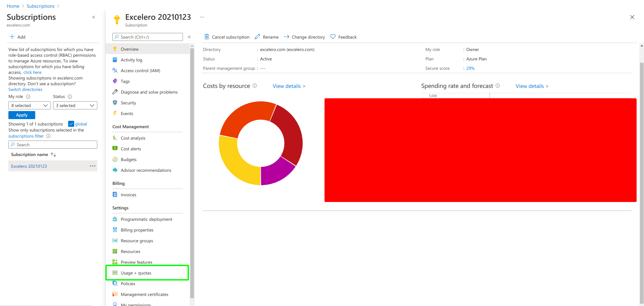Open Cost analysis under Cost Management

click(x=133, y=138)
